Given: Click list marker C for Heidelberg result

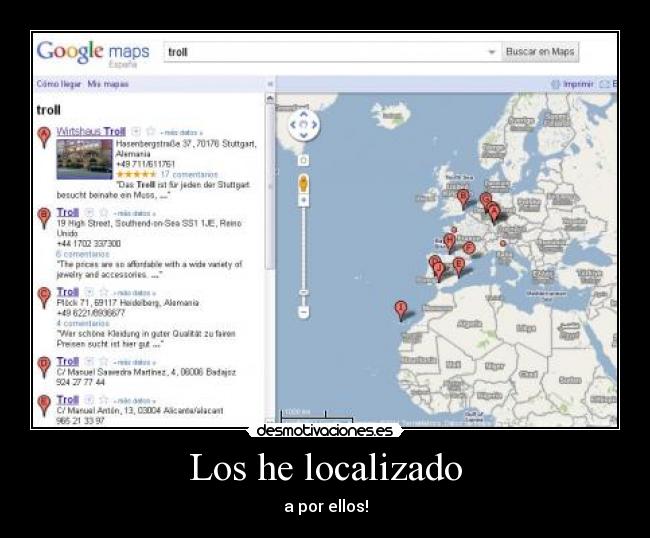Looking at the screenshot, I should tap(44, 298).
